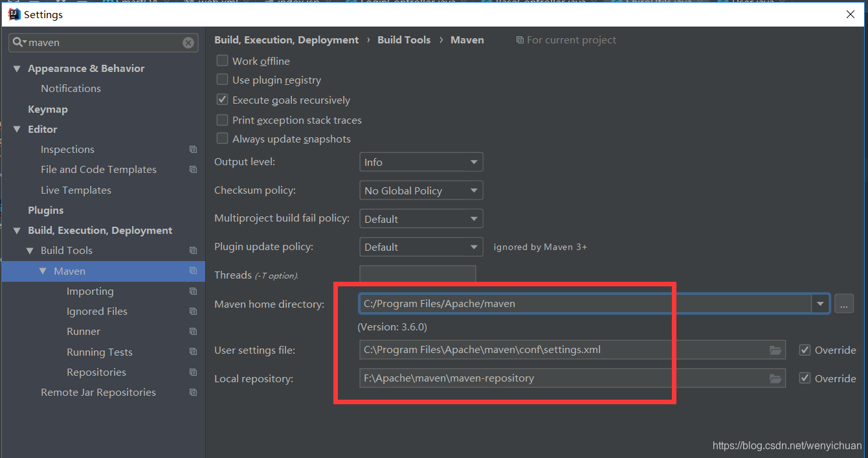Enable Always update snapshots checkbox
The image size is (868, 458).
[x=222, y=139]
